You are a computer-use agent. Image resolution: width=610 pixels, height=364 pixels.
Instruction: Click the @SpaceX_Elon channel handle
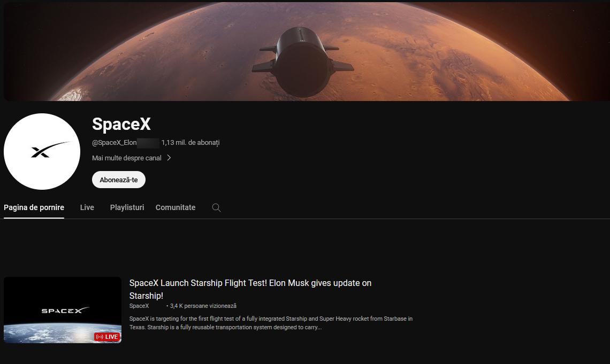[x=115, y=143]
